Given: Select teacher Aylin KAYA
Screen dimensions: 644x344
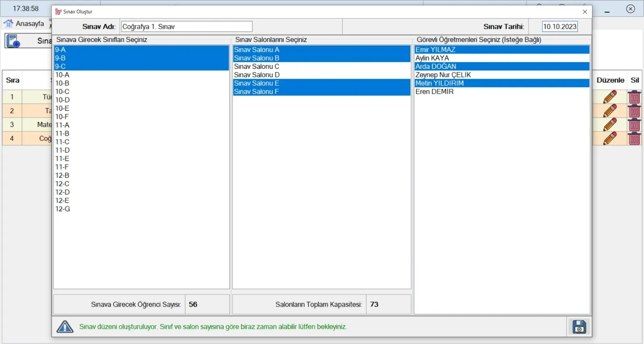Looking at the screenshot, I should coord(432,58).
